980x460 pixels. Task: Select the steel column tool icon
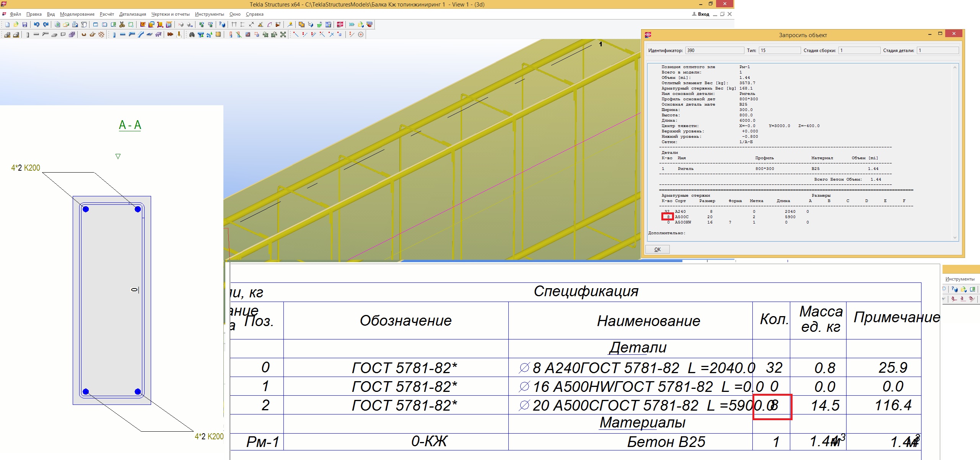[x=114, y=34]
